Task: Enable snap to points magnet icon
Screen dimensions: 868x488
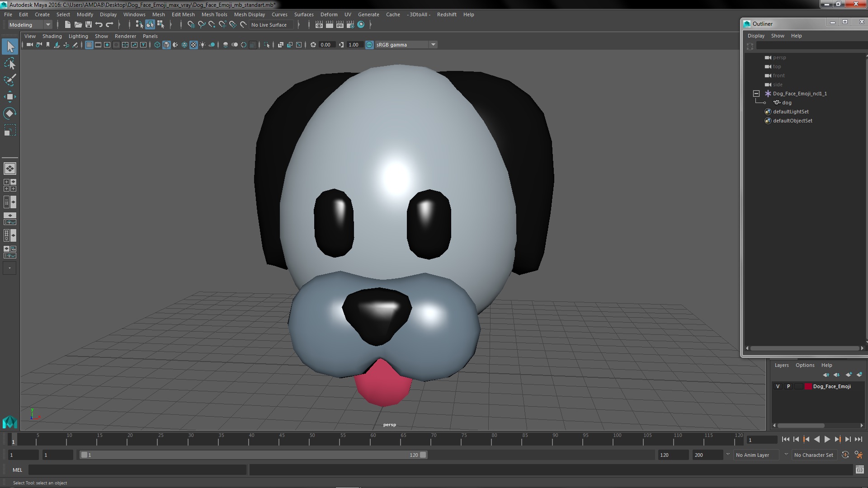Action: tap(212, 25)
